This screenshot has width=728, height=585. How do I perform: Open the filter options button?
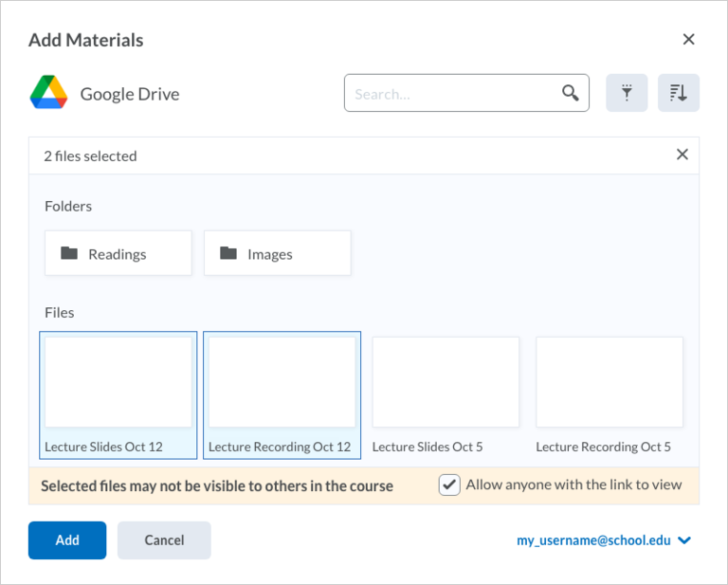pyautogui.click(x=627, y=93)
